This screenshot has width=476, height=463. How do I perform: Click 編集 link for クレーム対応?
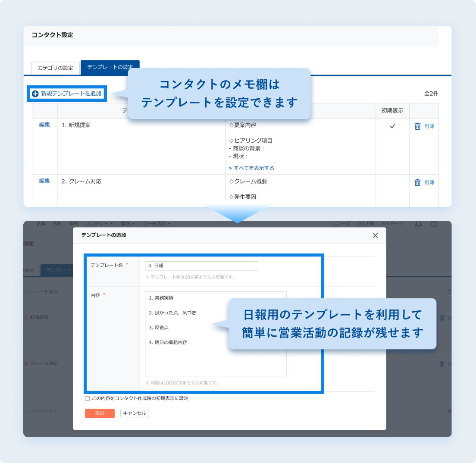(44, 181)
